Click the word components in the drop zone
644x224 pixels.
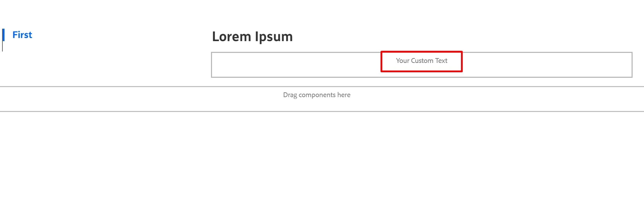[x=317, y=95]
